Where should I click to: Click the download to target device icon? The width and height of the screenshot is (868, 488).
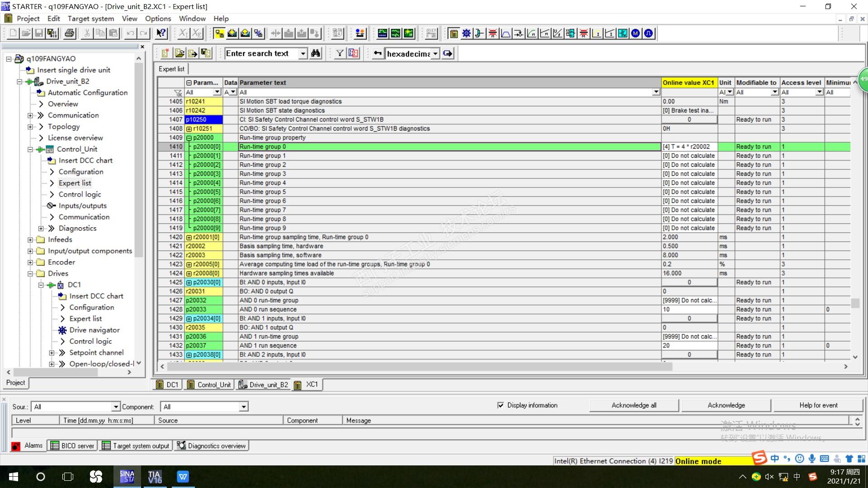point(232,33)
